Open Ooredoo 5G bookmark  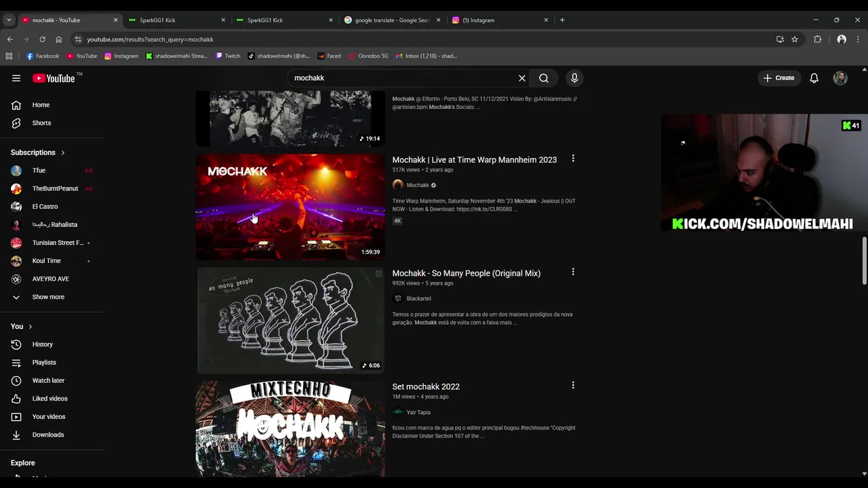[x=368, y=56]
